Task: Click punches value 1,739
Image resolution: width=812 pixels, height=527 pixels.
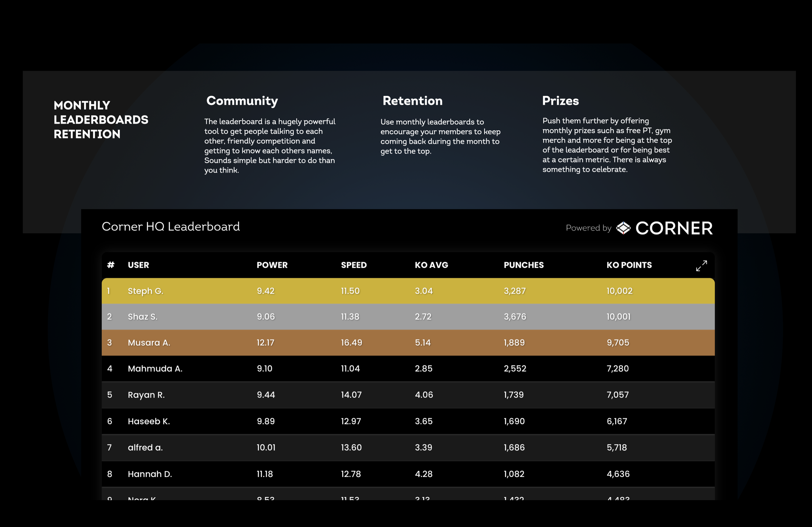Action: point(514,395)
